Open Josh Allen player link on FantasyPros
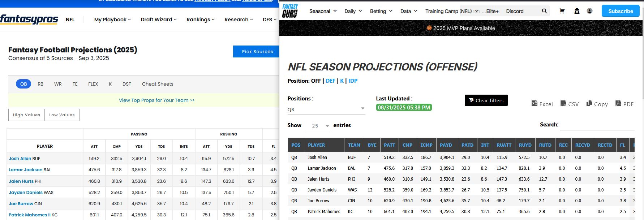This screenshot has width=644, height=220. pyautogui.click(x=20, y=158)
